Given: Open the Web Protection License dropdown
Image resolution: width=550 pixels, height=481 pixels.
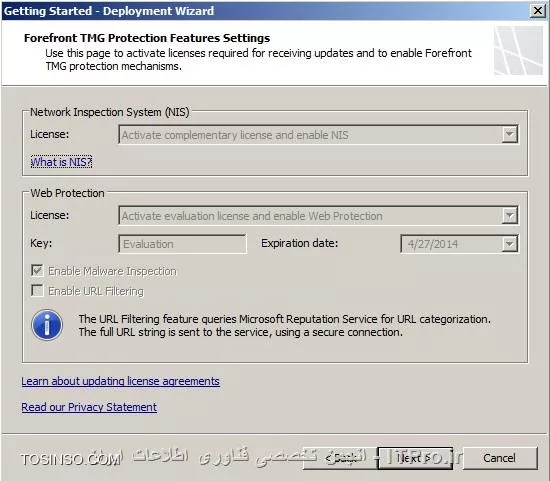Looking at the screenshot, I should [x=509, y=215].
